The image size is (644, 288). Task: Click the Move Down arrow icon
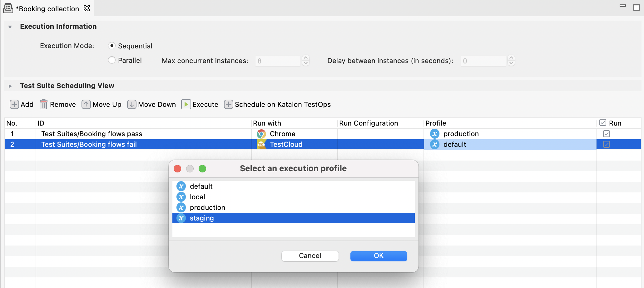pos(131,104)
